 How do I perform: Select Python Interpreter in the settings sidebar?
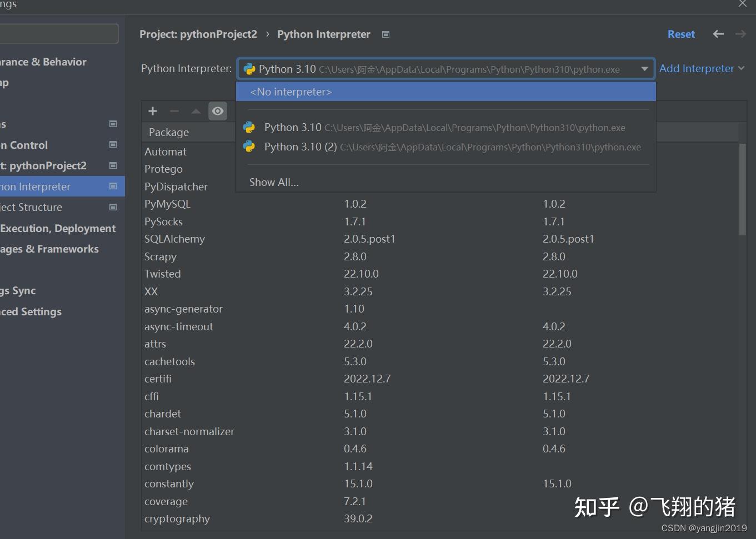[62, 187]
